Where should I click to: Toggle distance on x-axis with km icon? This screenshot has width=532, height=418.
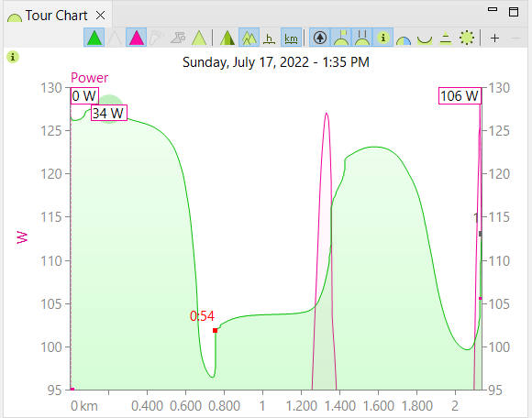(291, 38)
